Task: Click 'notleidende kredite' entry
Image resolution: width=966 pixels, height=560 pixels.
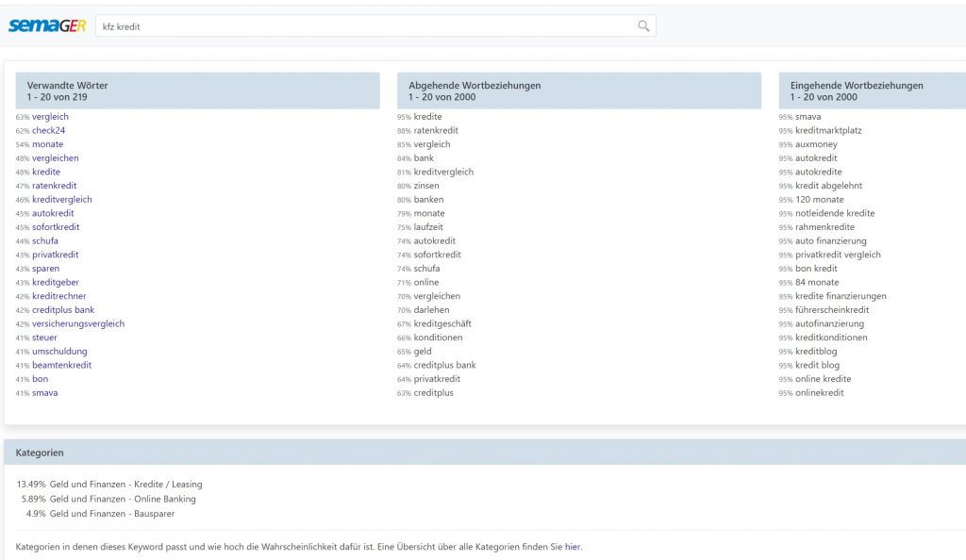Action: (835, 213)
